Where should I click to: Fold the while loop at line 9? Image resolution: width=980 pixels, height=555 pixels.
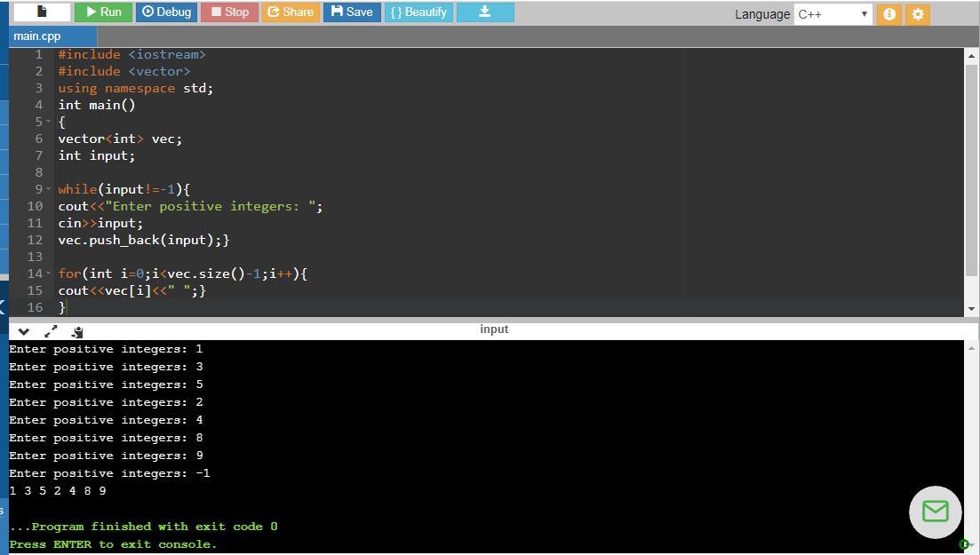pyautogui.click(x=47, y=189)
